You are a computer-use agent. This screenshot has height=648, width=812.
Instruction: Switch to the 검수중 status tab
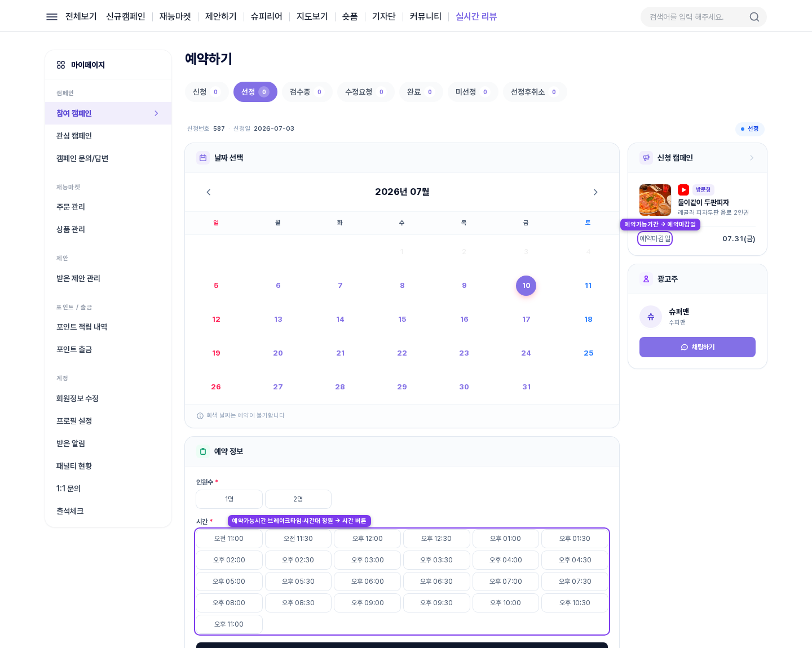point(307,92)
